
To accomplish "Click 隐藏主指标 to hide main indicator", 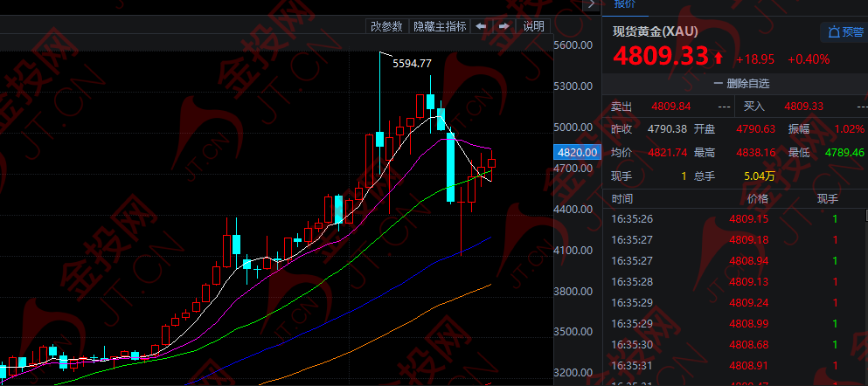I will coord(440,26).
